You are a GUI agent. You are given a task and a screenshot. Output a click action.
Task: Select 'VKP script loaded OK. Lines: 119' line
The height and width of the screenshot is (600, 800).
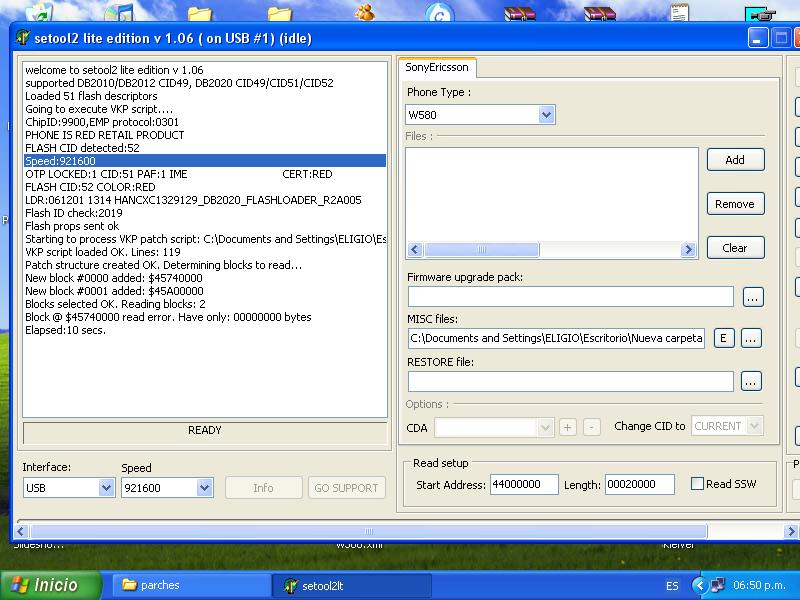tap(103, 252)
